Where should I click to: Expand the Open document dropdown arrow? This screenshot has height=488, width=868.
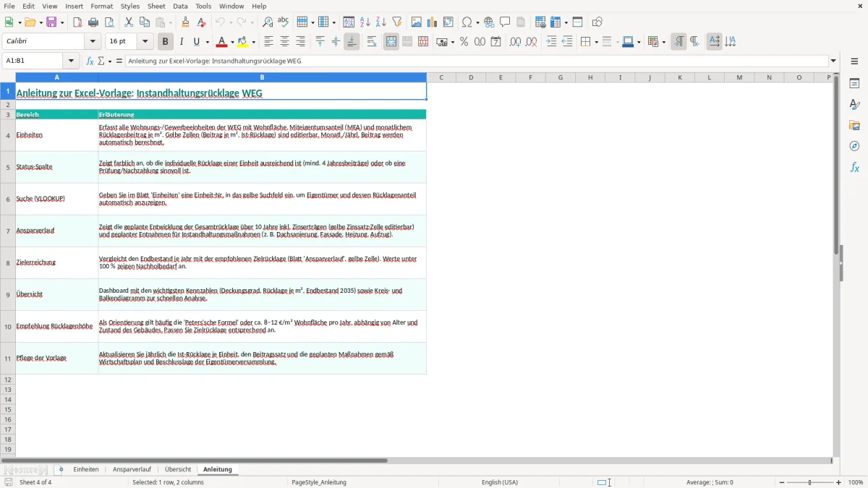click(40, 22)
